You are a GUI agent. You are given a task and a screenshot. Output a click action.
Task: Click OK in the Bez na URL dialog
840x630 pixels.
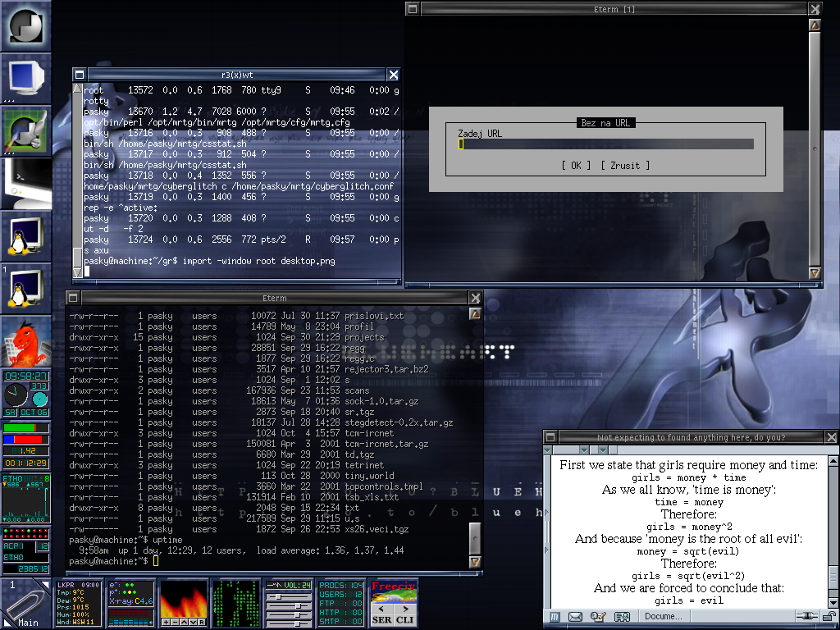point(576,166)
